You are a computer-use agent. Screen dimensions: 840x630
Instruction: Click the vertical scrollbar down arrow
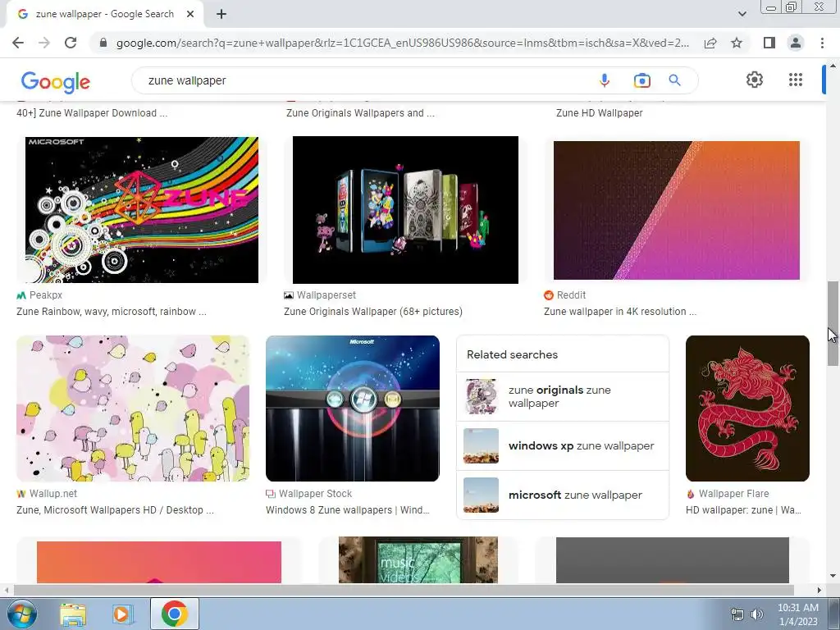tap(833, 577)
